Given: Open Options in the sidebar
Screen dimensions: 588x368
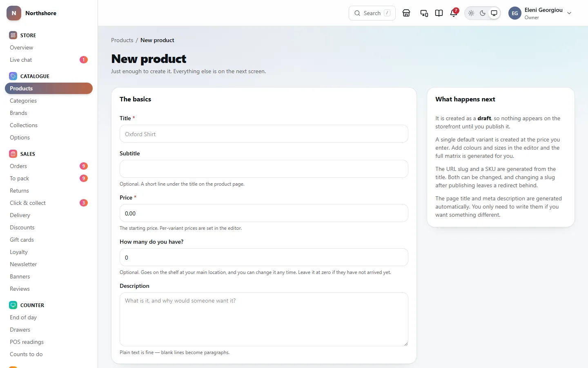Looking at the screenshot, I should pos(49,137).
